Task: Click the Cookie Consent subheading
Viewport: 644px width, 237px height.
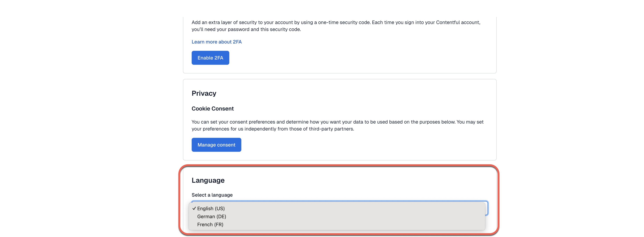Action: (213, 108)
